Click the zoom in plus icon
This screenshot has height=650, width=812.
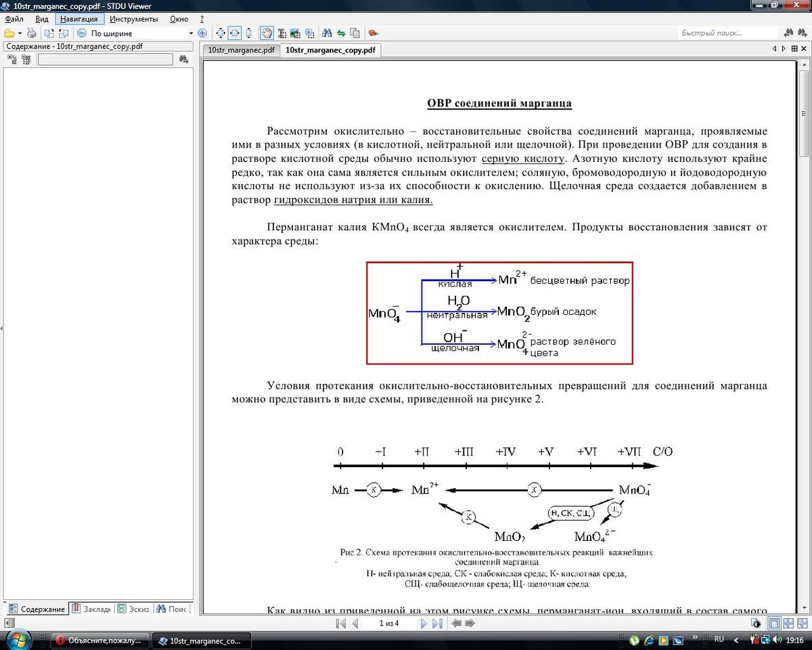coord(202,33)
